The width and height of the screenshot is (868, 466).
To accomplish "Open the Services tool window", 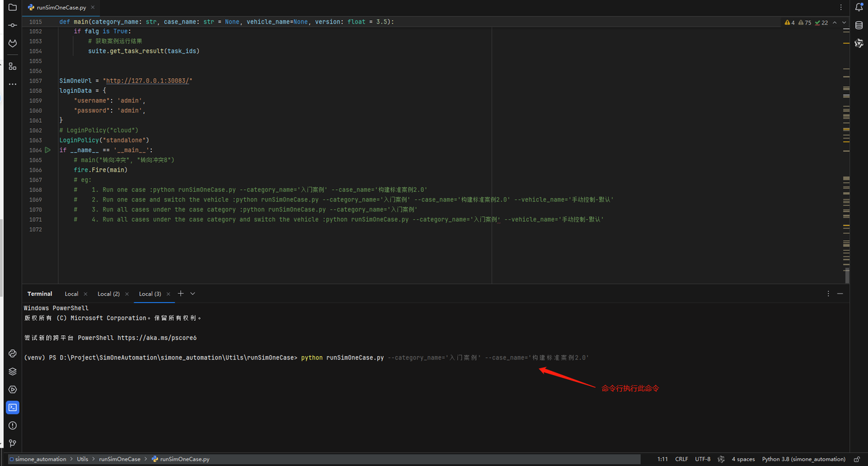I will [12, 389].
